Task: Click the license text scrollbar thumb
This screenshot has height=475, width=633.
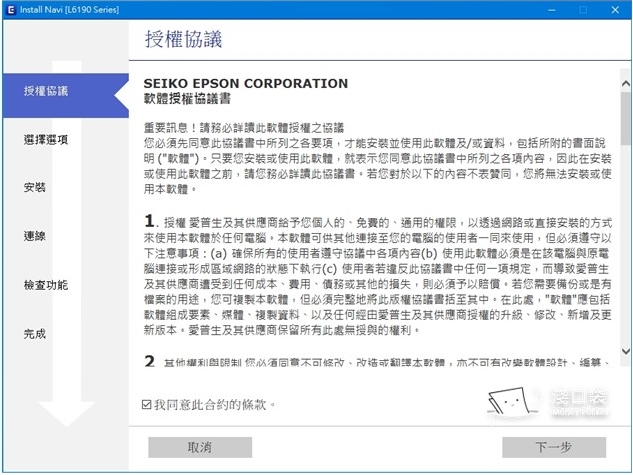Action: 626,118
